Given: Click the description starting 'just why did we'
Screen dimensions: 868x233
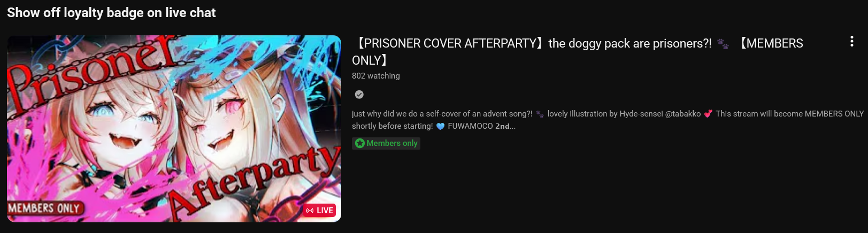Looking at the screenshot, I should pos(608,120).
